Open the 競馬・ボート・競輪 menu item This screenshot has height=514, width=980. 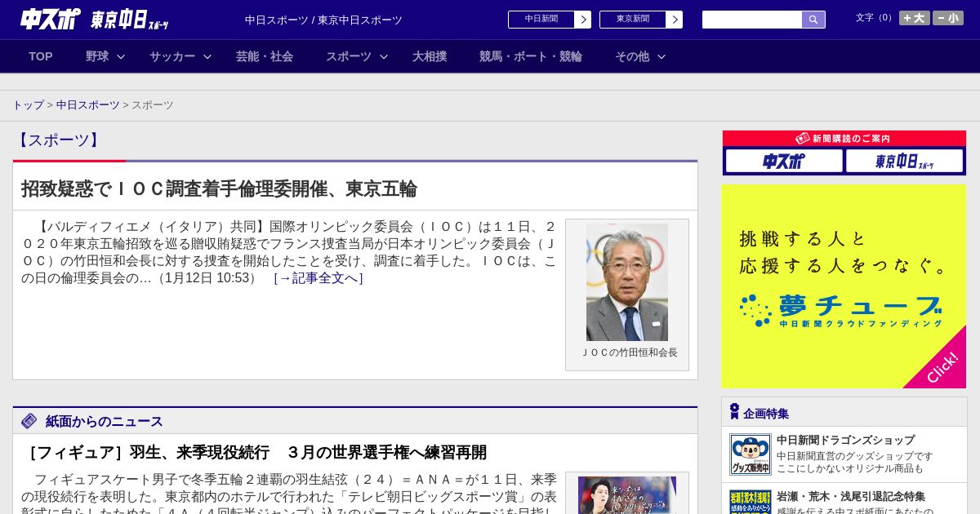pos(531,56)
